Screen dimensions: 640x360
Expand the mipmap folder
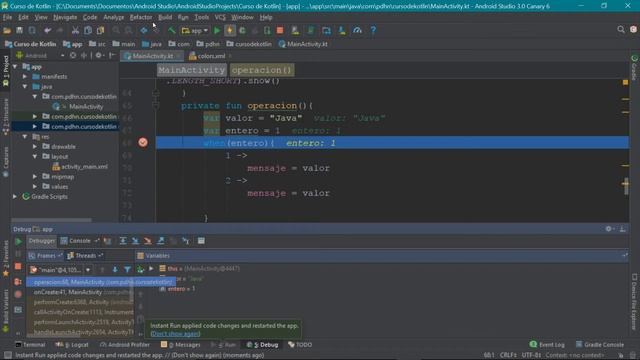(35, 176)
